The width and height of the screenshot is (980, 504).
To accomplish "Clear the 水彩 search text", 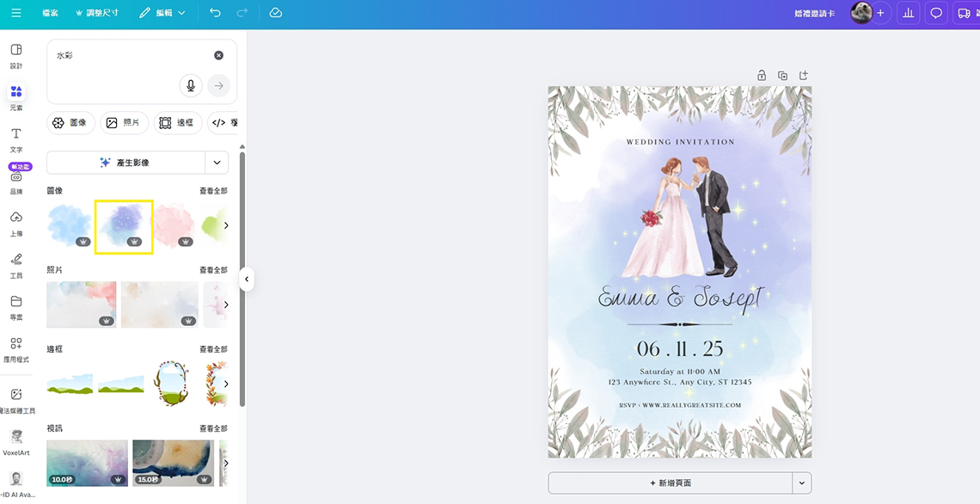I will (x=218, y=55).
